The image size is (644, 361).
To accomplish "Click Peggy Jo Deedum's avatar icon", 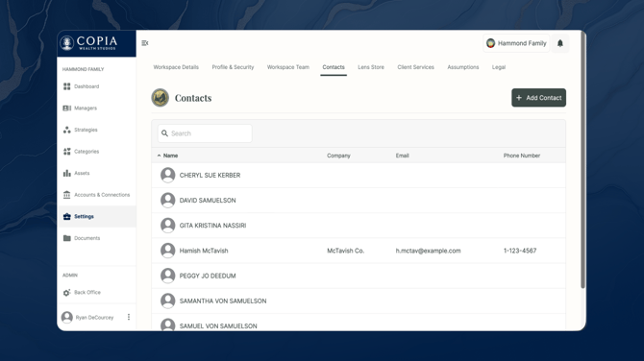I will pyautogui.click(x=167, y=276).
